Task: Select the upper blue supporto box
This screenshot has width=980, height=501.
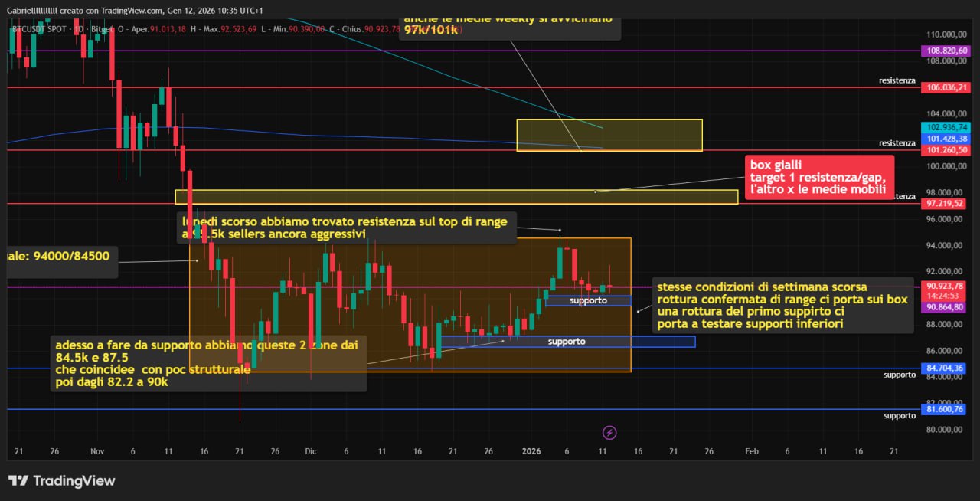Action: coord(588,300)
